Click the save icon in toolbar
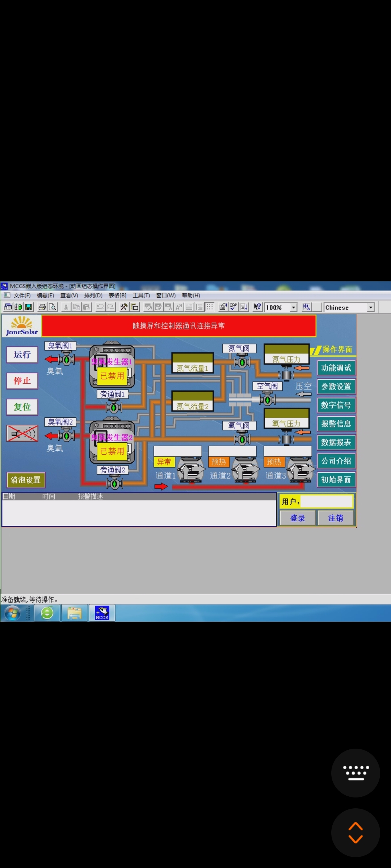The image size is (391, 868). [28, 307]
